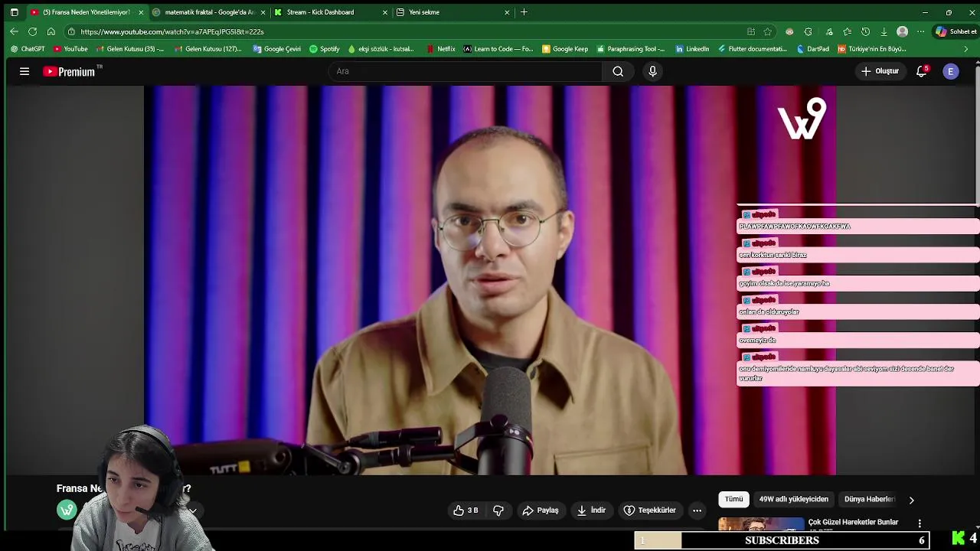The height and width of the screenshot is (551, 980).
Task: Like the video (3 B)
Action: pyautogui.click(x=465, y=510)
